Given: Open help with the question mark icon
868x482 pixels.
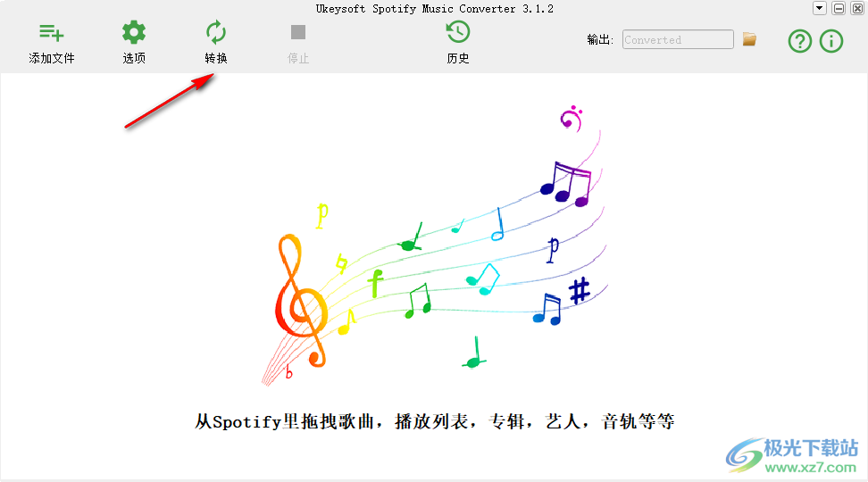Looking at the screenshot, I should [x=800, y=41].
